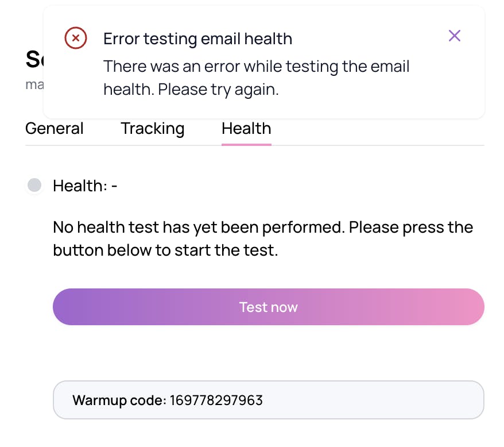Screen dimensions: 504x447
Task: Click the gray health status indicator dot
Action: point(34,185)
